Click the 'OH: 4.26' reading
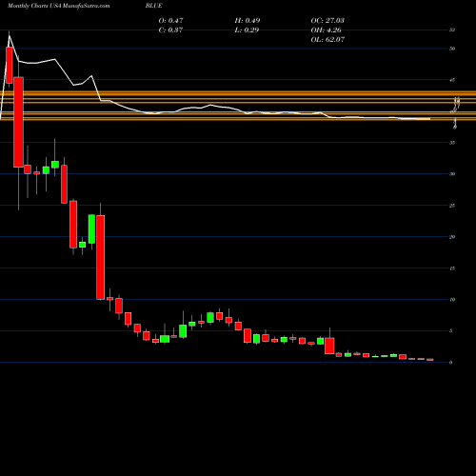This screenshot has width=476, height=476. click(326, 30)
